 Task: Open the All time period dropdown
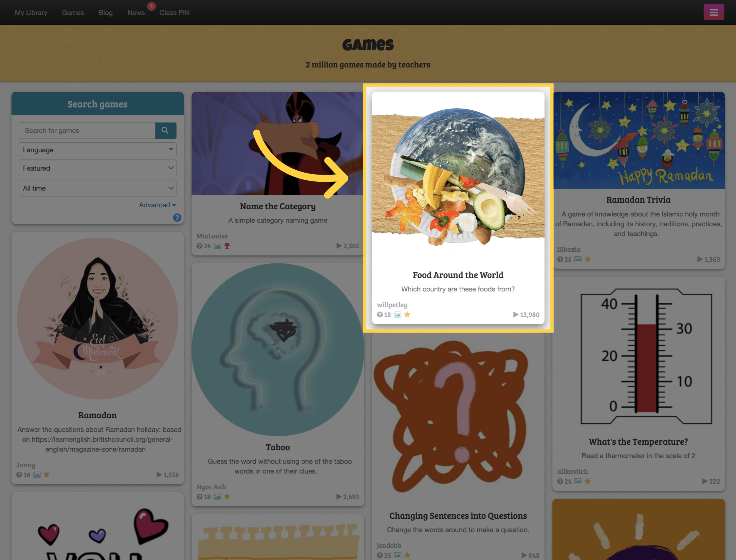[x=98, y=188]
